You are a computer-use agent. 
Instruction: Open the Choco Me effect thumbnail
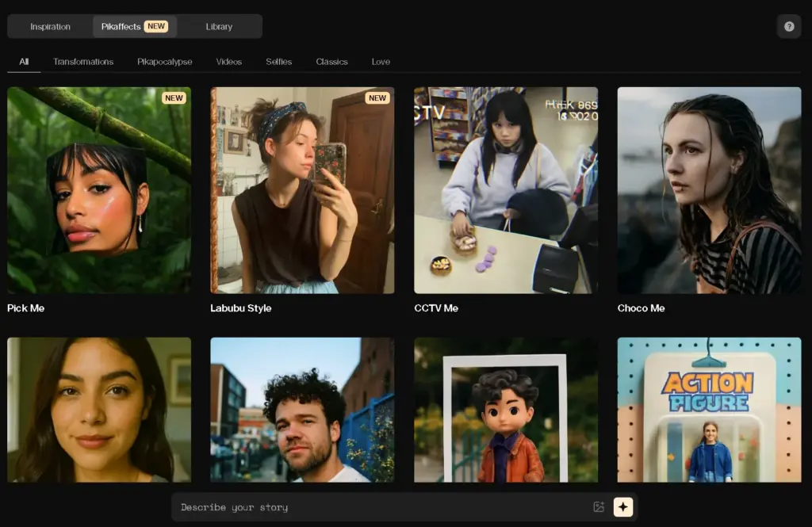(x=709, y=190)
